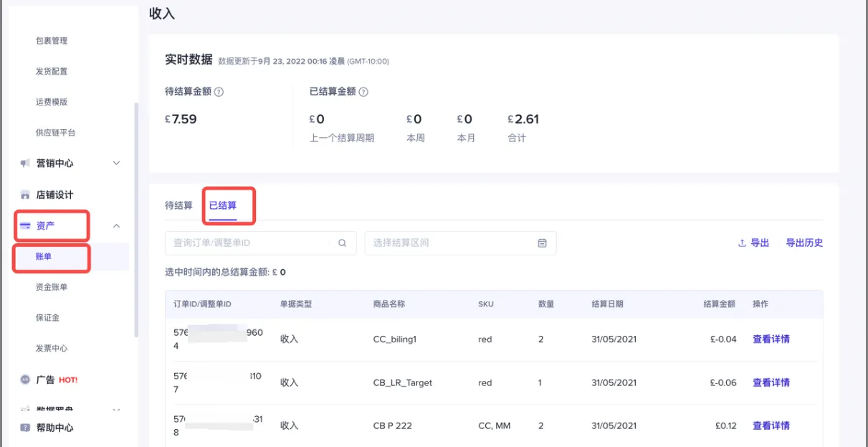Click 查看详情 for CB_LR_Target row

point(771,382)
